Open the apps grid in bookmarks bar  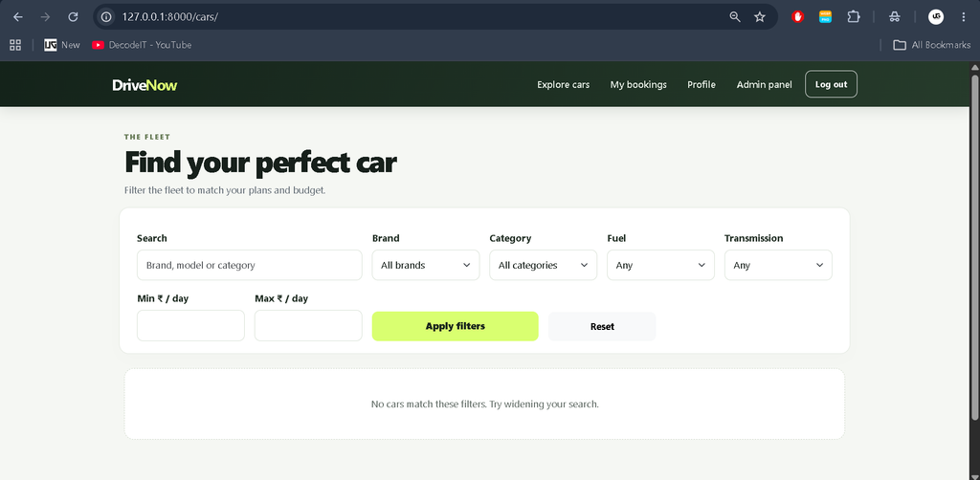[15, 45]
